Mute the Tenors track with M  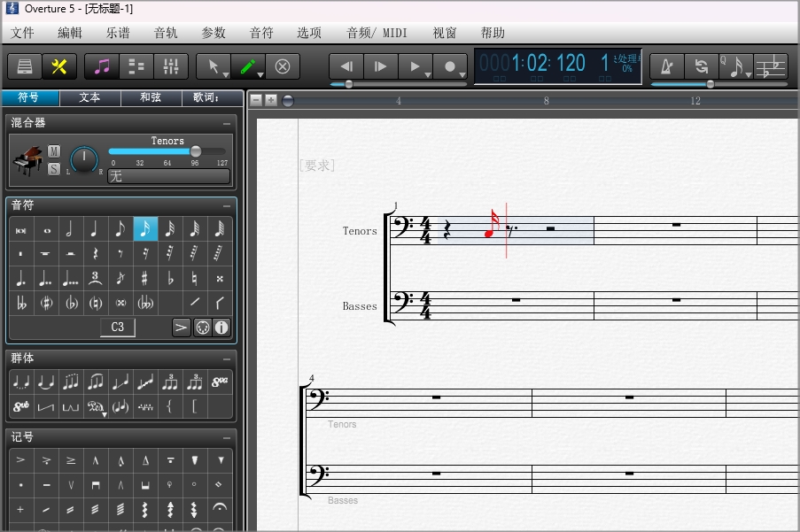pyautogui.click(x=54, y=151)
